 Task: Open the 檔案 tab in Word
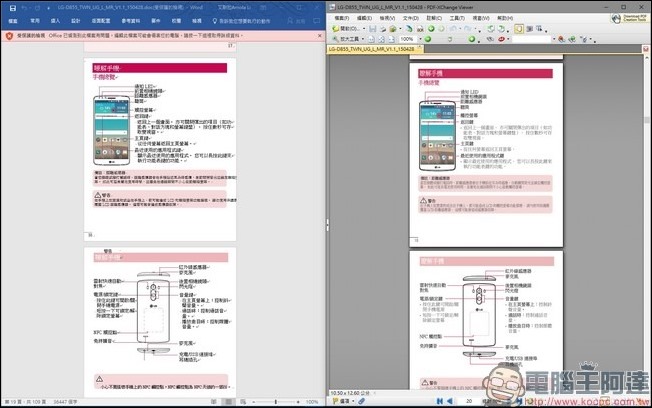coord(13,21)
